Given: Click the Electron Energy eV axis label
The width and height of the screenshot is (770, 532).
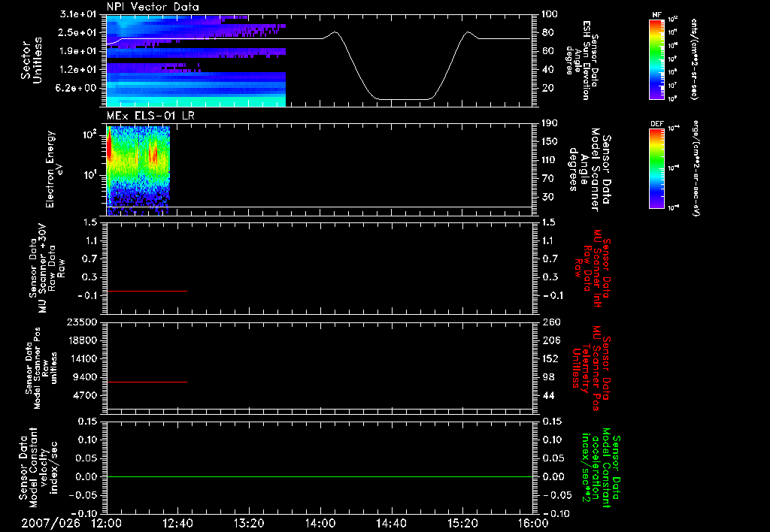Looking at the screenshot, I should tap(54, 169).
